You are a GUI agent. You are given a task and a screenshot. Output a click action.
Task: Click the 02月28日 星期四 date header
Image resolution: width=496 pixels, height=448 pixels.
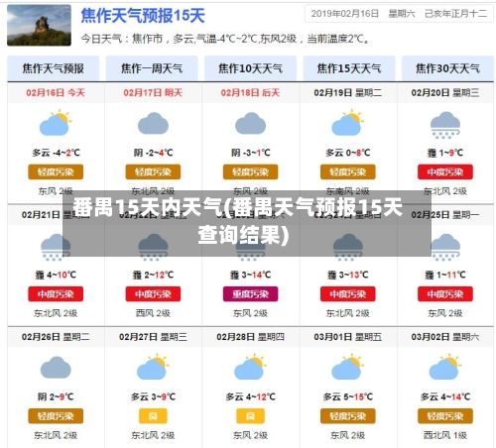(250, 337)
